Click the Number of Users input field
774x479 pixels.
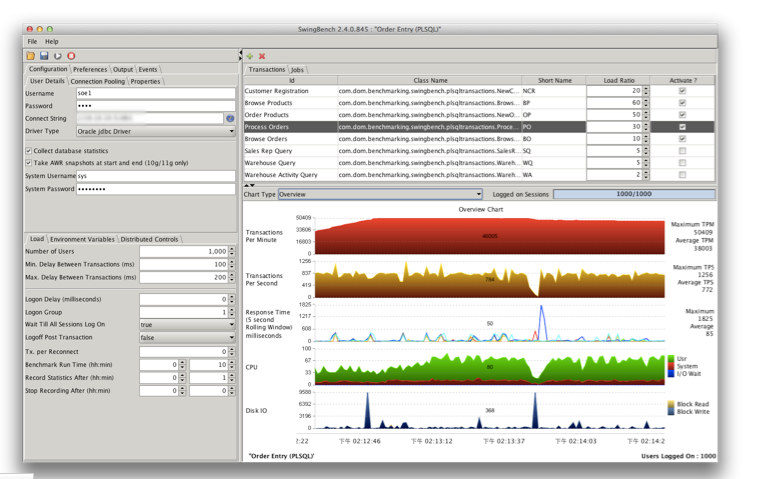point(184,252)
